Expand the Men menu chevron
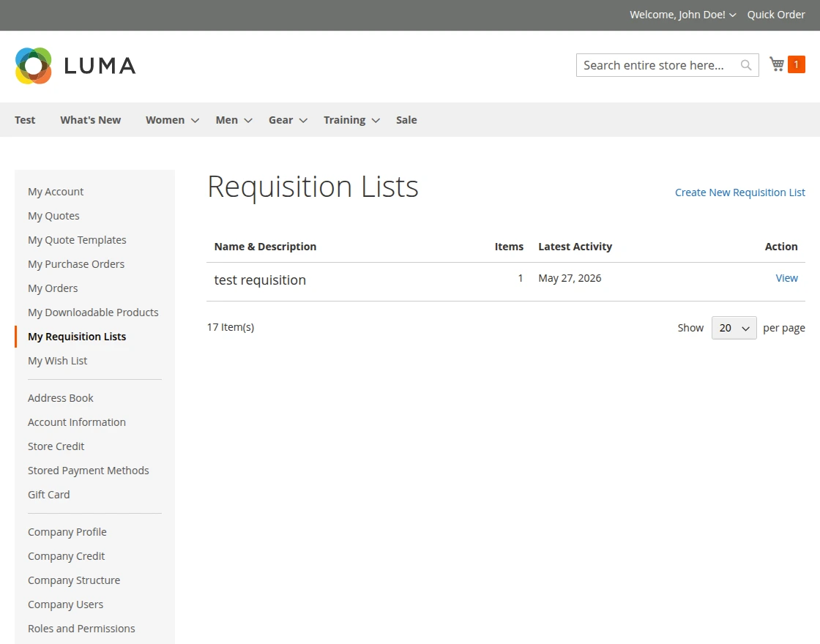Viewport: 820px width, 644px height. (x=248, y=120)
